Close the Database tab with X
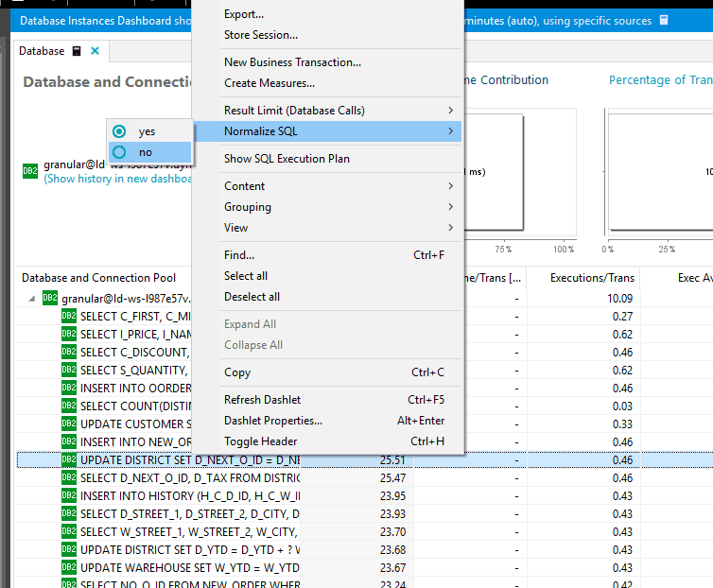This screenshot has width=713, height=588. click(96, 51)
